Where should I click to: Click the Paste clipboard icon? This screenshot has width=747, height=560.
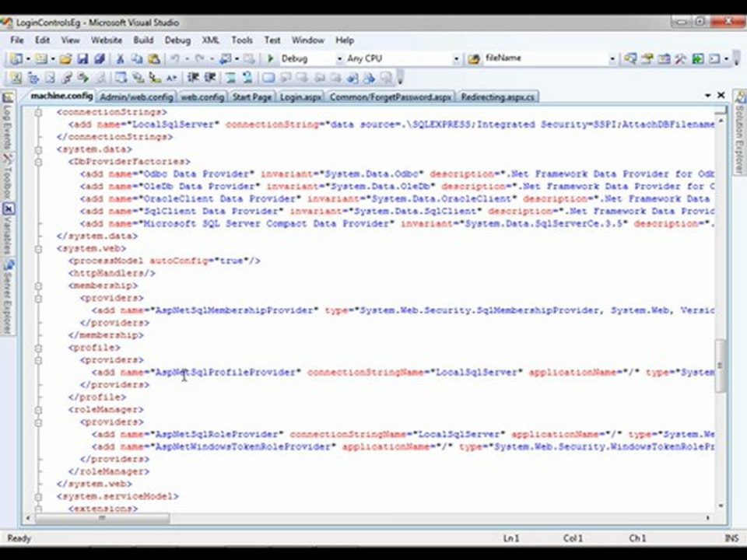pos(153,58)
